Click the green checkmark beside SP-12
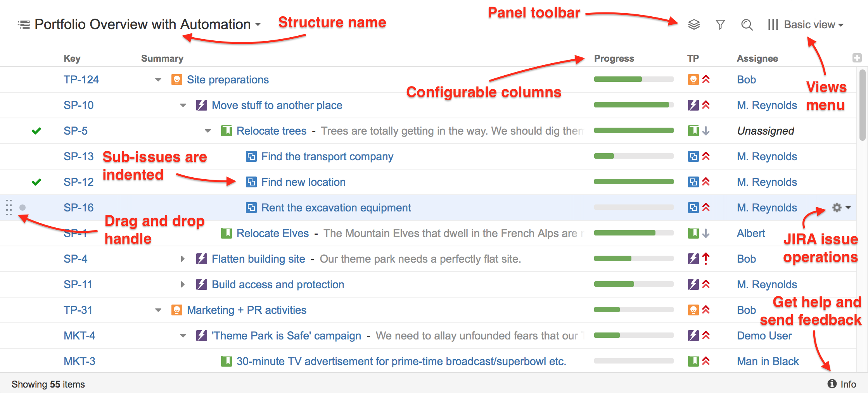868x393 pixels. click(x=36, y=182)
